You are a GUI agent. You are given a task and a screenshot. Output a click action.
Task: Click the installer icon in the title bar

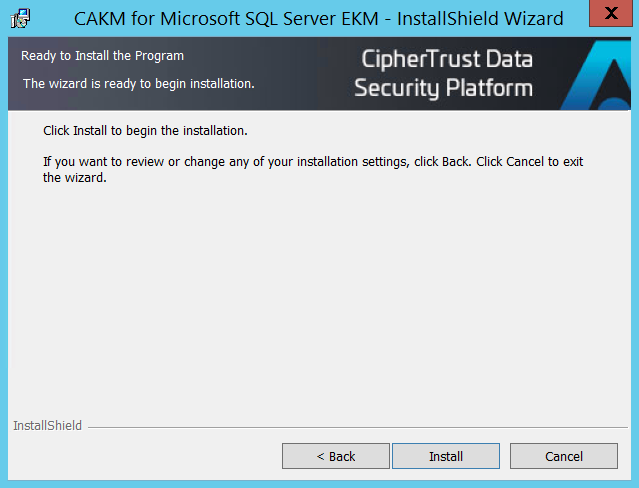(x=21, y=19)
